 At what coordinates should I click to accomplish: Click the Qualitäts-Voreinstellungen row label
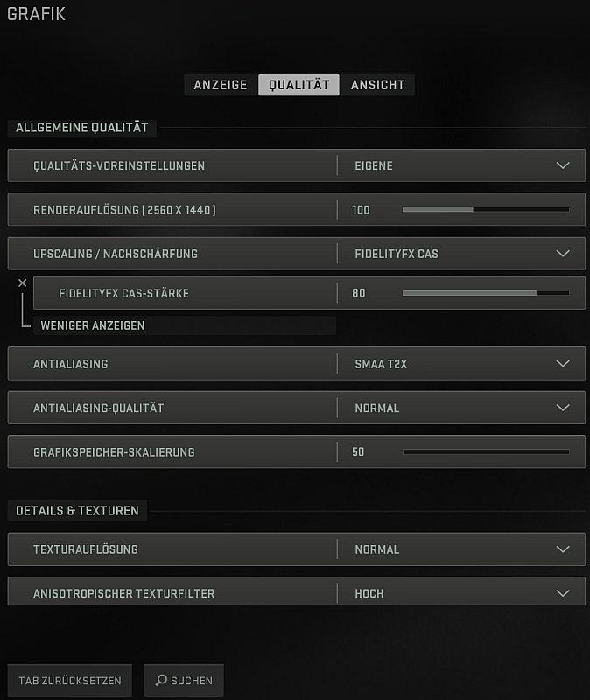[119, 165]
